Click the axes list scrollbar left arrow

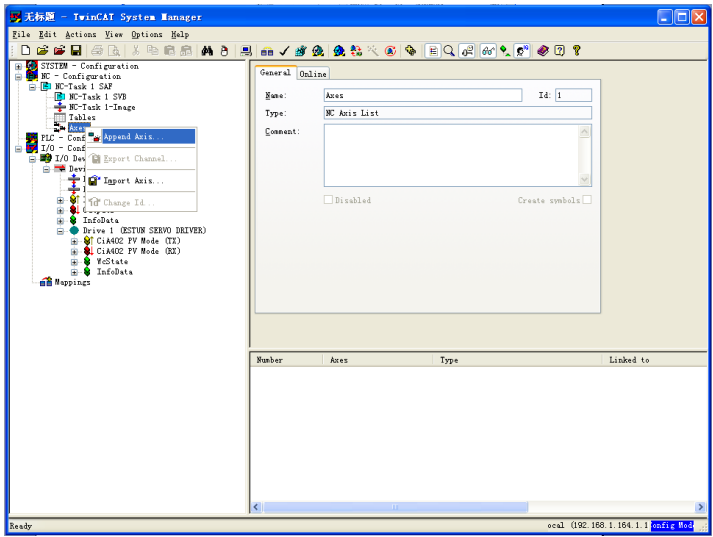tap(256, 507)
